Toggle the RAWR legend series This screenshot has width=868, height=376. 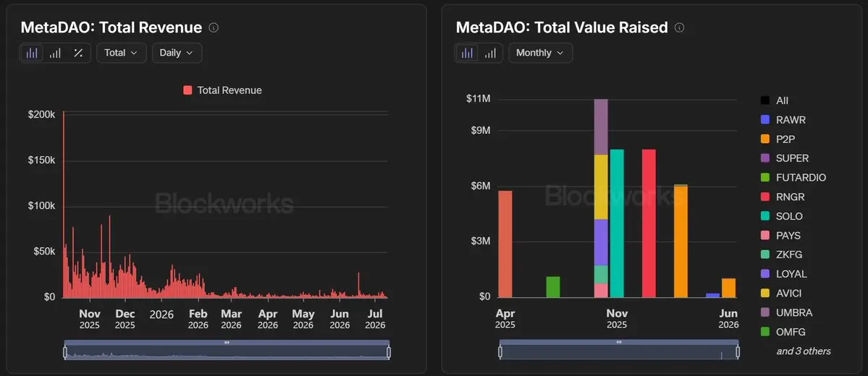(784, 120)
